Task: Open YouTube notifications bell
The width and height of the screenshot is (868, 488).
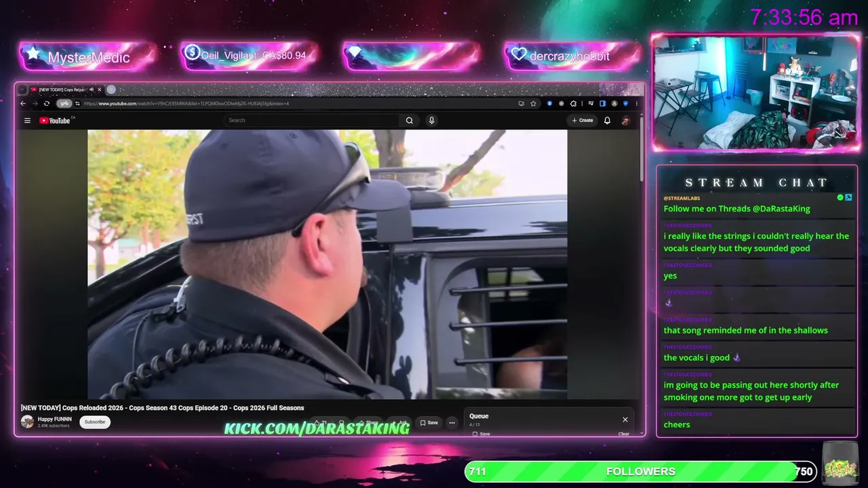Action: click(x=607, y=121)
